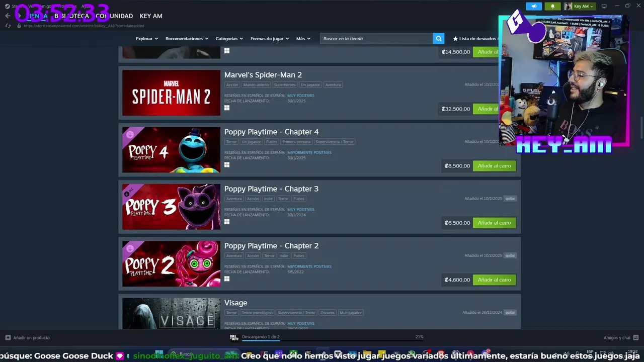
Task: Click MAYORMENTE POSITIVAS reviews for Poppy Chapter 4
Action: pyautogui.click(x=309, y=152)
